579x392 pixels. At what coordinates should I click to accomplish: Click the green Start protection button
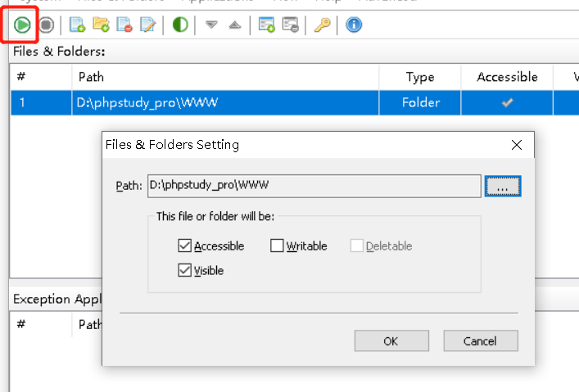[x=22, y=25]
